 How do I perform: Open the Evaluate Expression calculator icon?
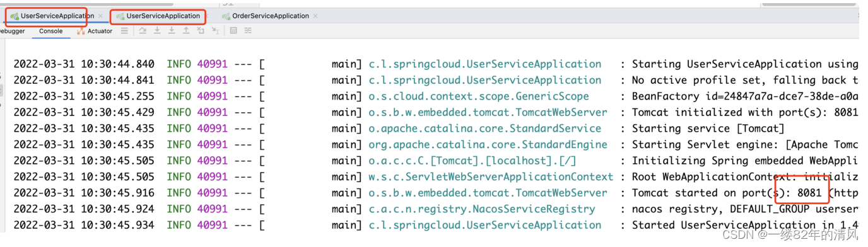pyautogui.click(x=233, y=31)
